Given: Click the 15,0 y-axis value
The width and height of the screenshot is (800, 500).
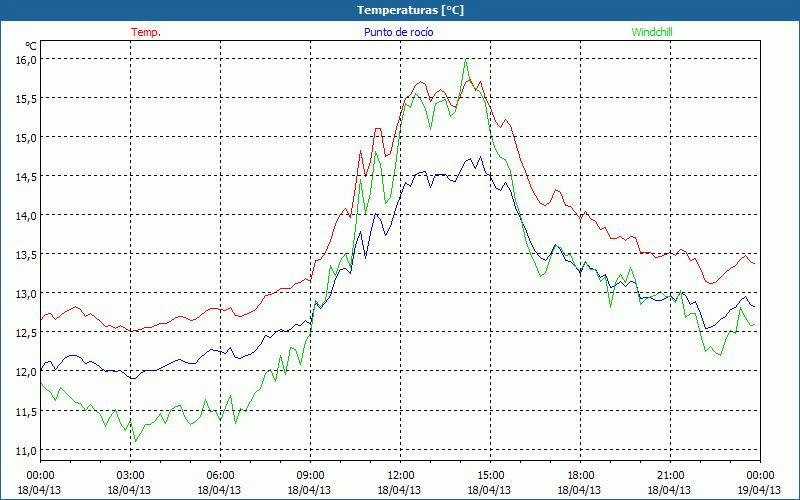Looking at the screenshot, I should click(26, 138).
